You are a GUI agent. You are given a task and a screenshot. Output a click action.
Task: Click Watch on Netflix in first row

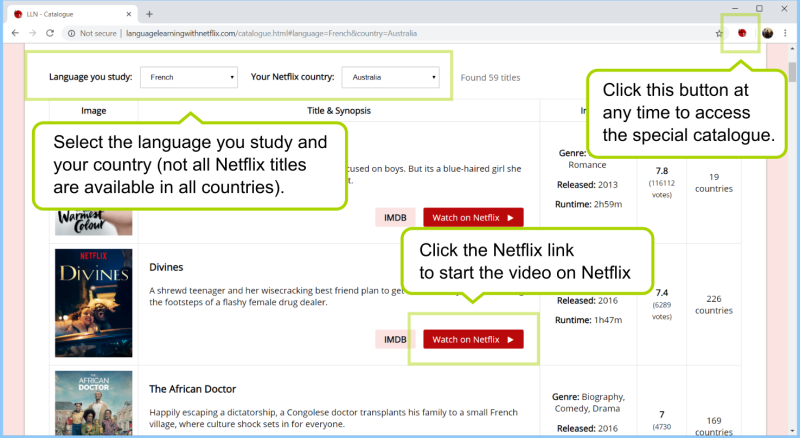[473, 217]
